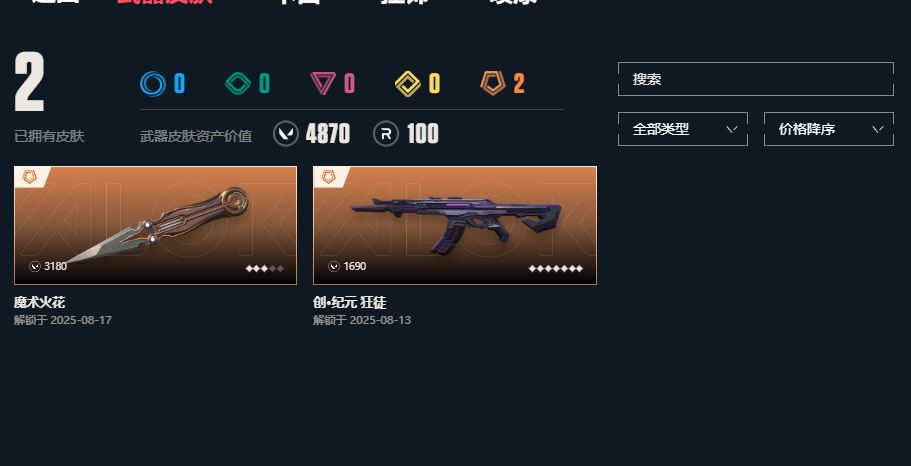
Task: Click the blue Select-tier swirl icon
Action: pyautogui.click(x=153, y=84)
